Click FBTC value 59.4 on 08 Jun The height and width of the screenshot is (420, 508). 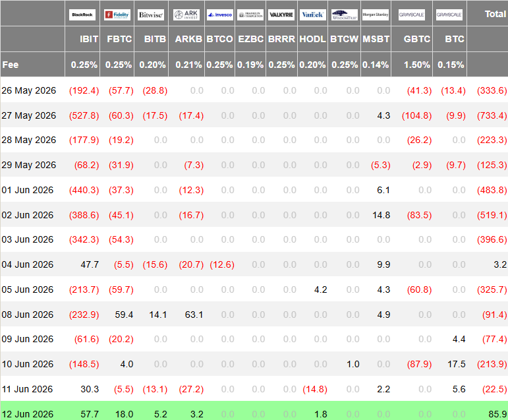(x=124, y=315)
